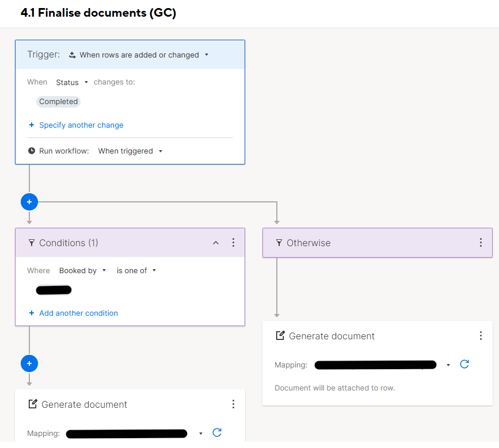Screen dimensions: 499x448
Task: Open the 'is one of' operator dropdown
Action: [136, 270]
